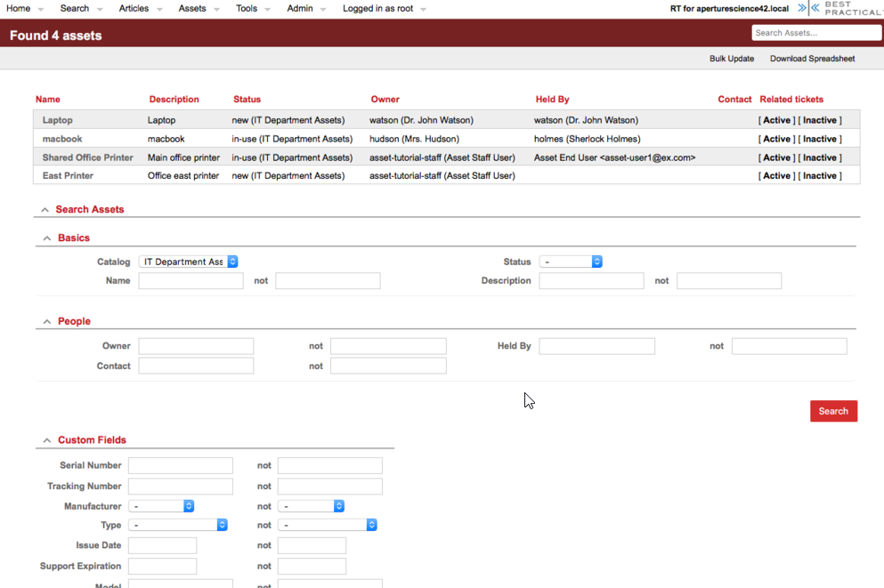Click the Description input field
Image resolution: width=884 pixels, height=588 pixels.
tap(591, 280)
